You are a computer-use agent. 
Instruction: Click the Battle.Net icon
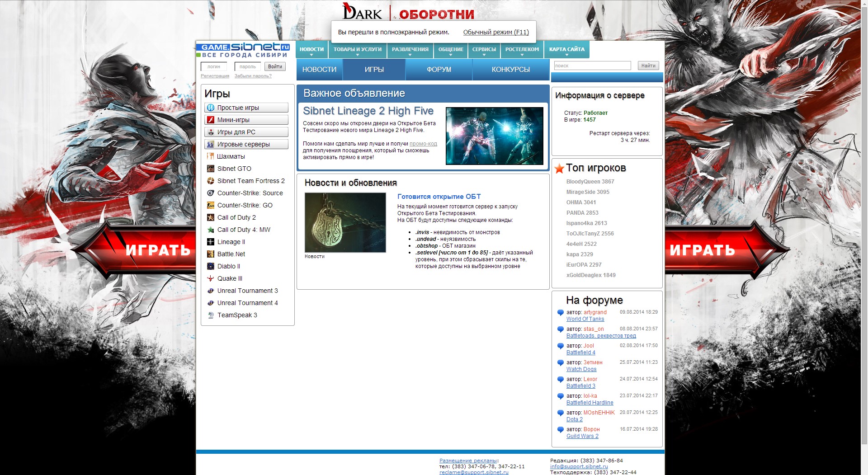point(210,254)
